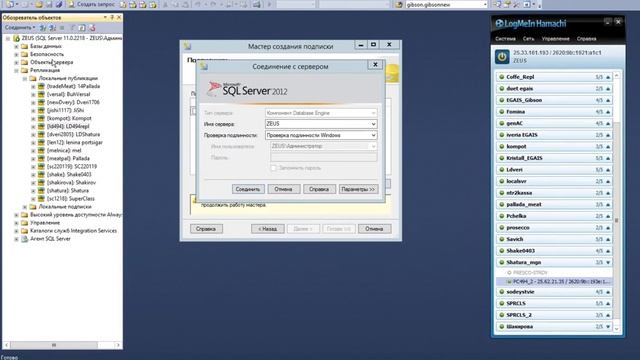640x360 pixels.
Task: Collapse the Локальные публикации node
Action: (24, 78)
